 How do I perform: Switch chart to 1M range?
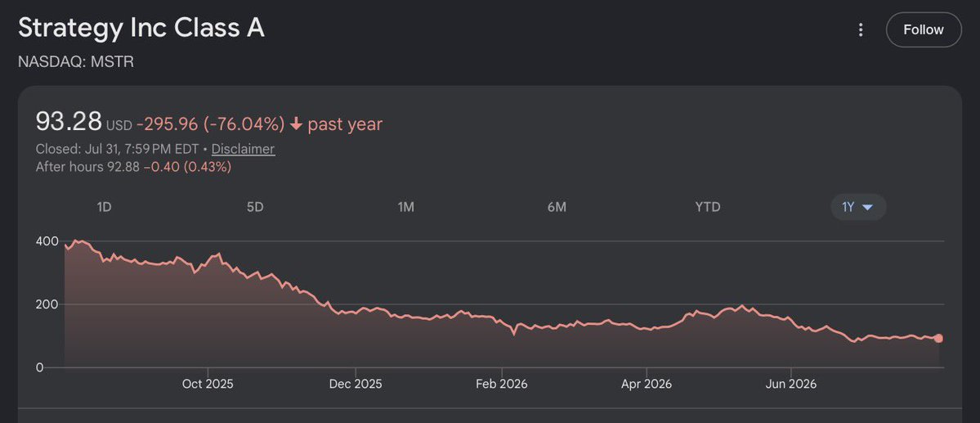[x=406, y=207]
